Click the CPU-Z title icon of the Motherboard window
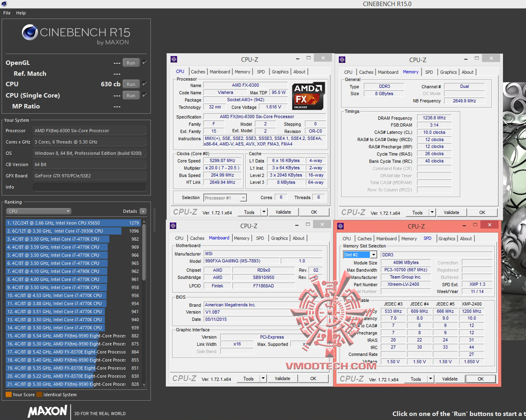The width and height of the screenshot is (526, 420). coord(173,226)
